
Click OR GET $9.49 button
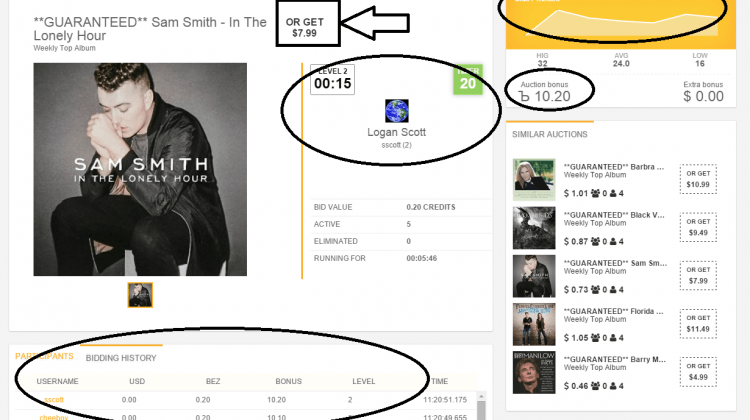click(x=698, y=227)
